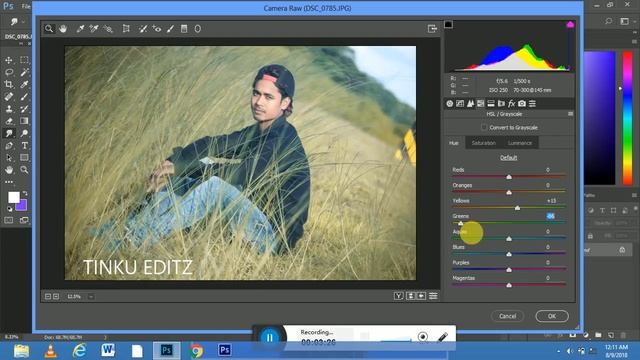Select the Red Eye Removal tool
This screenshot has height=360, width=640.
(157, 29)
